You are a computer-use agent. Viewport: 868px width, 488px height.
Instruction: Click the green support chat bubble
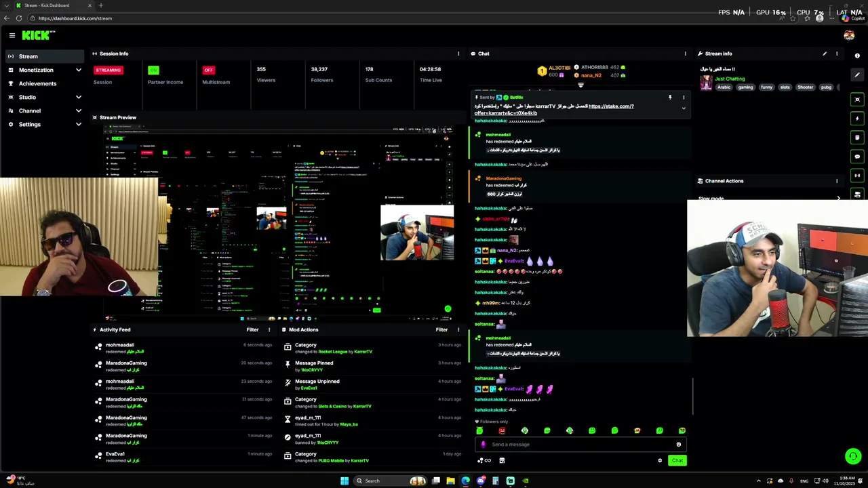(x=853, y=457)
